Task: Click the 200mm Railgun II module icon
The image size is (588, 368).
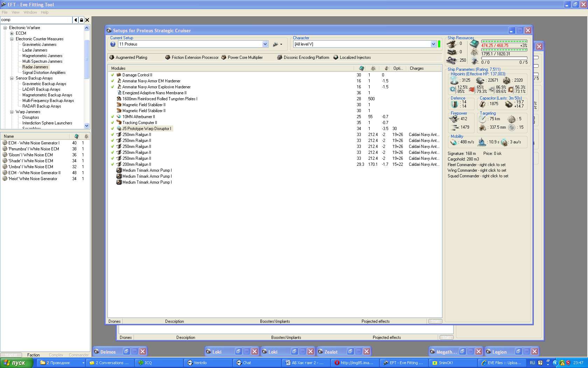Action: pos(119,164)
